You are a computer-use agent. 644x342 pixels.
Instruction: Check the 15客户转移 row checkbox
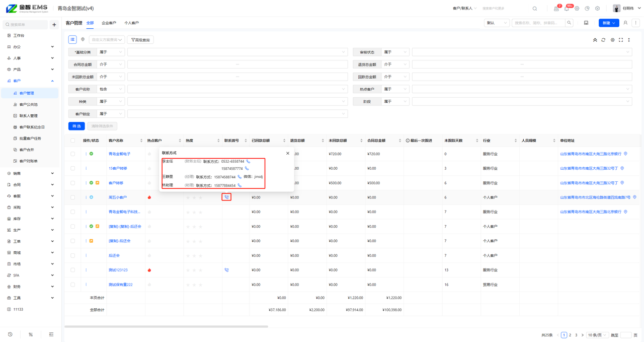pos(73,168)
